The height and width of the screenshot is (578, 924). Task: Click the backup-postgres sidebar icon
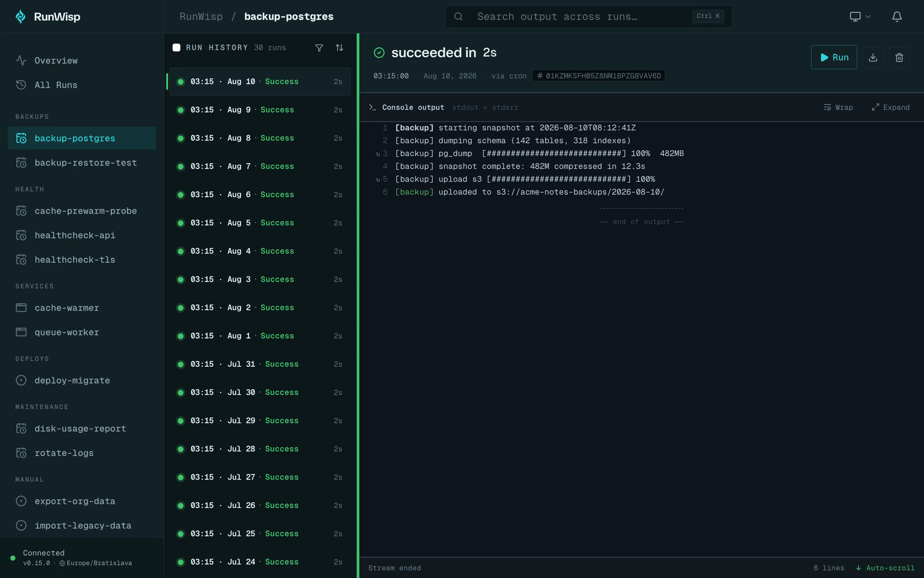point(21,138)
